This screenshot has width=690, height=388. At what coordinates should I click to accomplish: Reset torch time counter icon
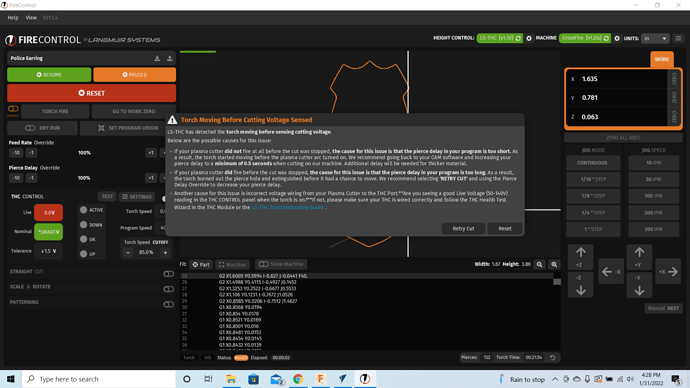point(552,358)
